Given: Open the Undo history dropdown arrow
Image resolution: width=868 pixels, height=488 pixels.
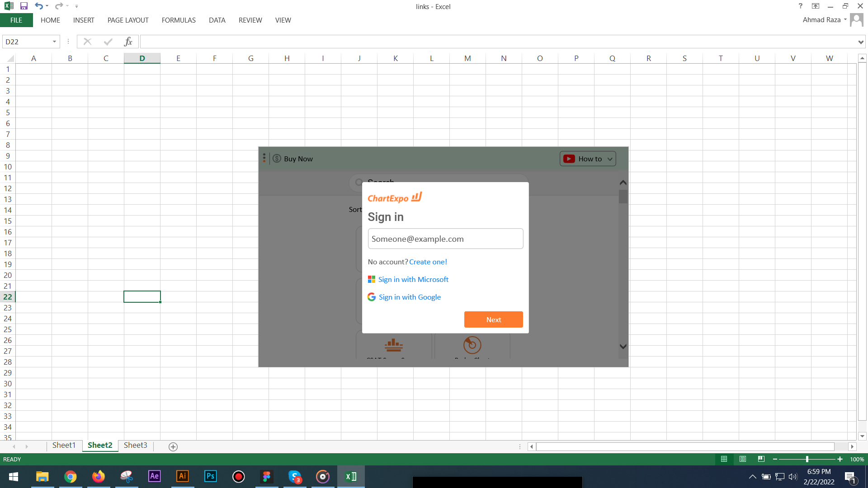Looking at the screenshot, I should pyautogui.click(x=47, y=6).
